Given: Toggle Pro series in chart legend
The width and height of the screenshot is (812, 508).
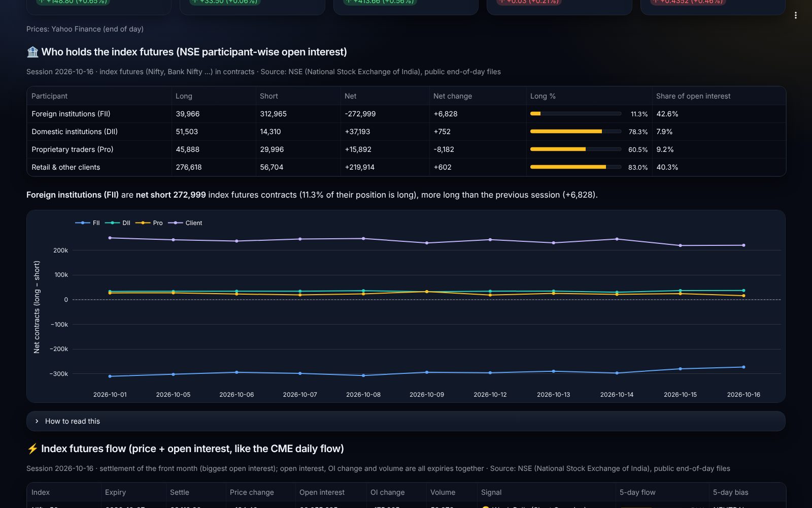Looking at the screenshot, I should 149,223.
